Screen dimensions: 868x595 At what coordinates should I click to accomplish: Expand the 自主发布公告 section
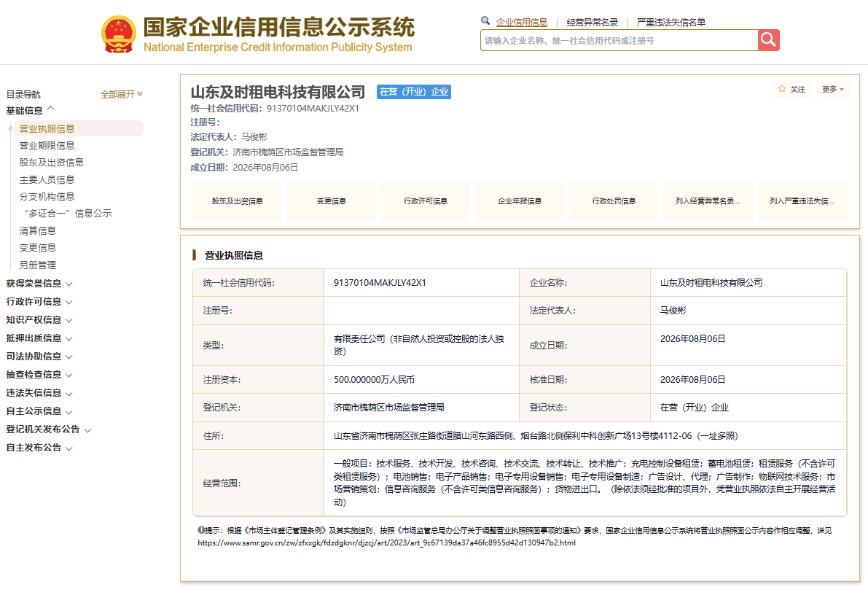tap(39, 448)
